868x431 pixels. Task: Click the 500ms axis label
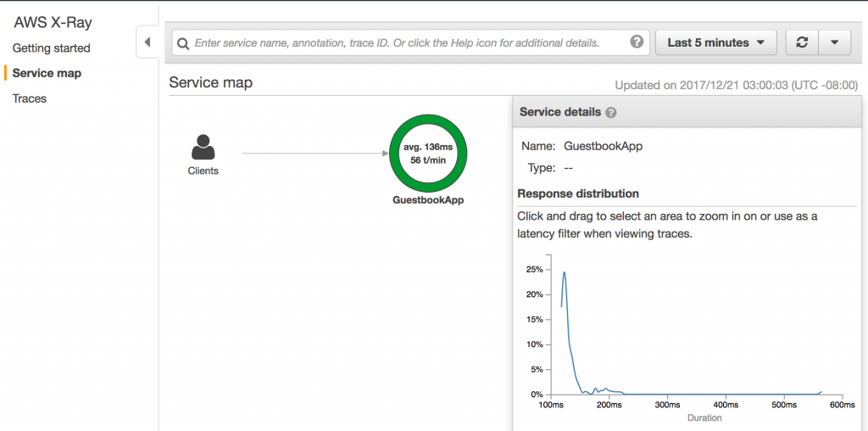784,406
